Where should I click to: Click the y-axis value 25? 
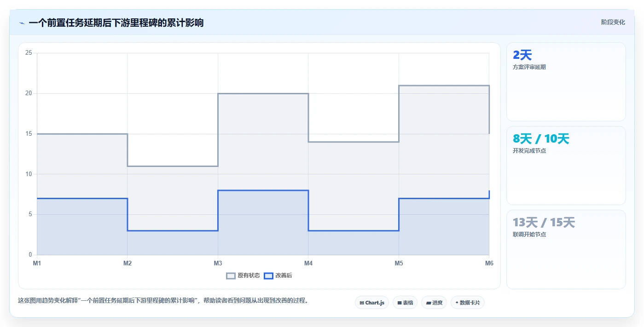coord(29,53)
